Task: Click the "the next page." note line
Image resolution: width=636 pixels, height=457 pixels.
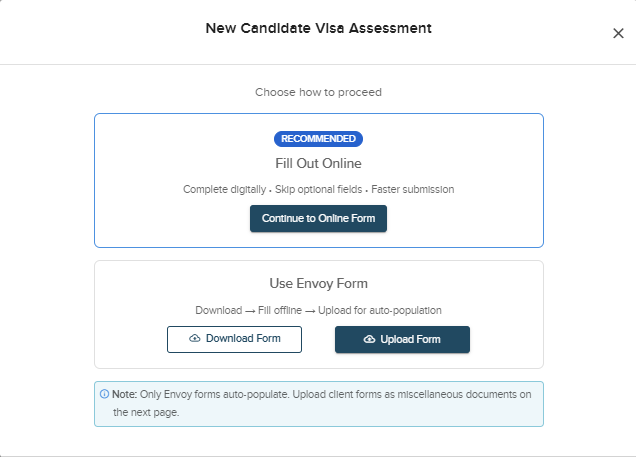Action: (146, 412)
